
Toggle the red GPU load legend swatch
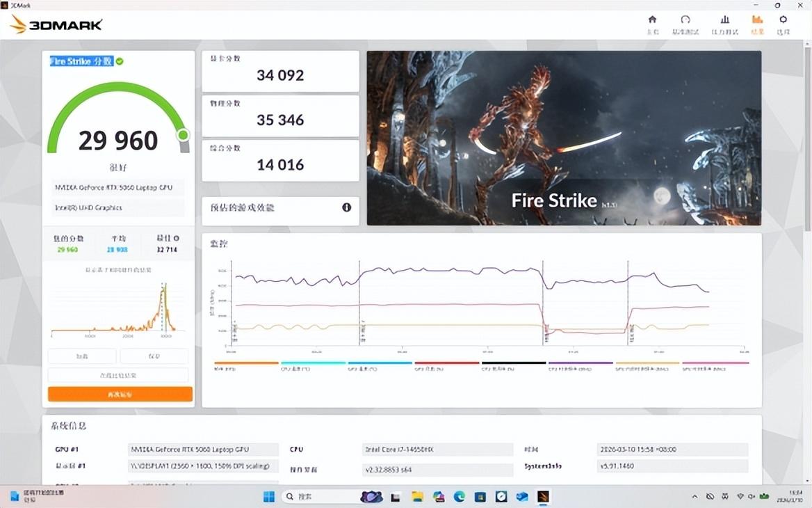pos(446,363)
